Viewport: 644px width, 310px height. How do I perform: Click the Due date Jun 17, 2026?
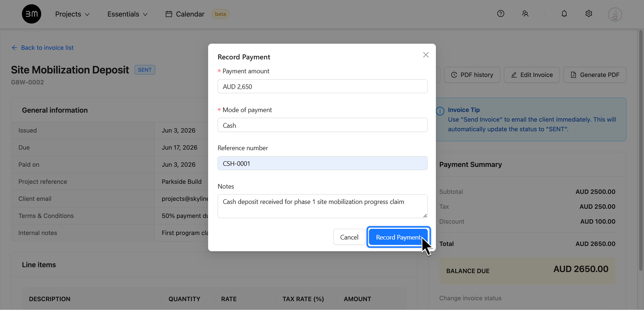(x=179, y=147)
